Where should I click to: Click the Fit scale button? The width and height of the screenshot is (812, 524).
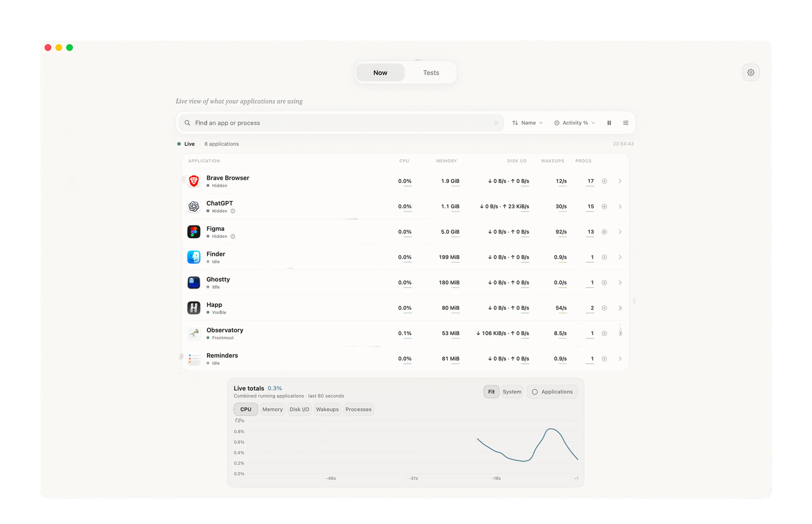[491, 392]
